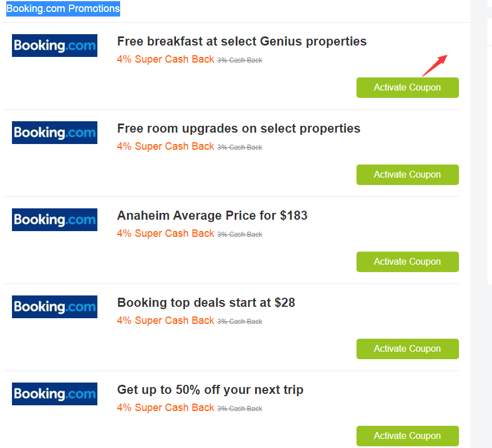This screenshot has height=448, width=492.
Task: Open the get up to 50% off offer
Action: pos(210,389)
